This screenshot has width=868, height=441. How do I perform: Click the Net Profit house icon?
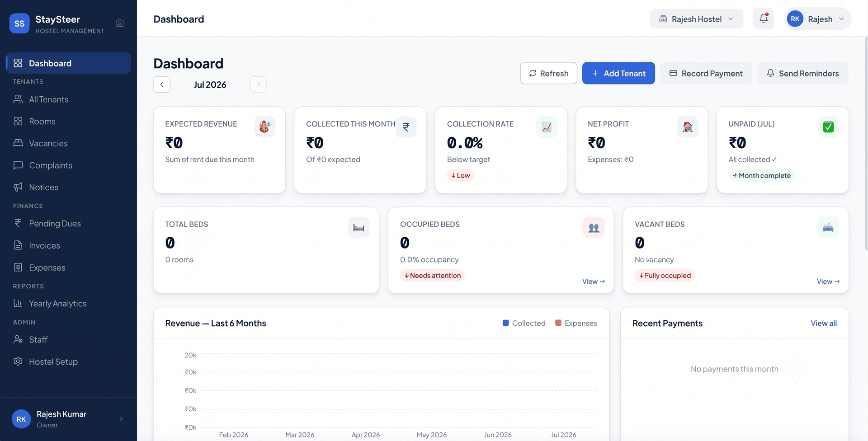click(x=687, y=127)
